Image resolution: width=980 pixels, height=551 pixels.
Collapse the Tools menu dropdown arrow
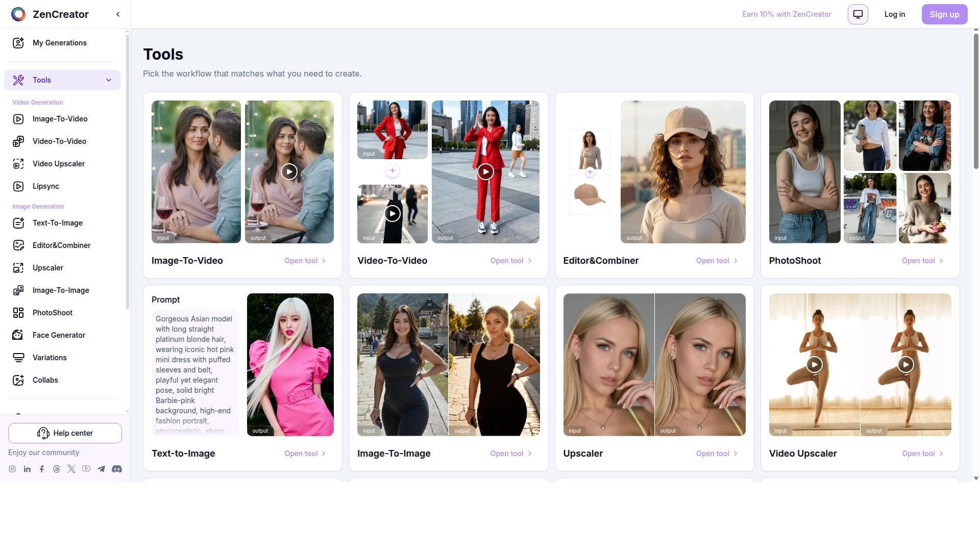point(108,80)
